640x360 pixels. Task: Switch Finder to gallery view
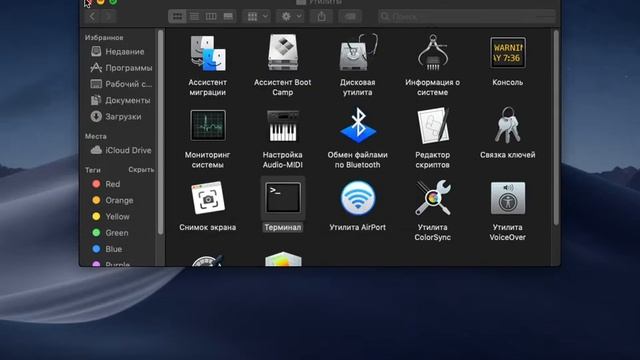228,16
